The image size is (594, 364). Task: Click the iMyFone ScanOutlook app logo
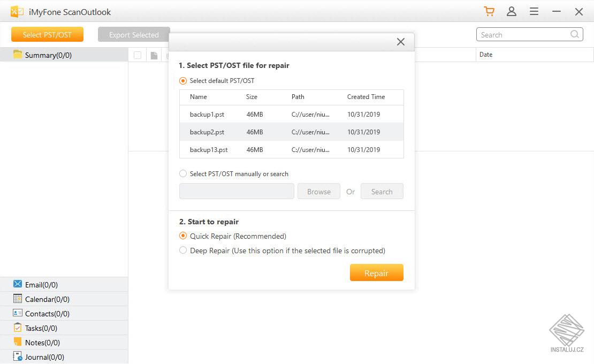coord(17,12)
